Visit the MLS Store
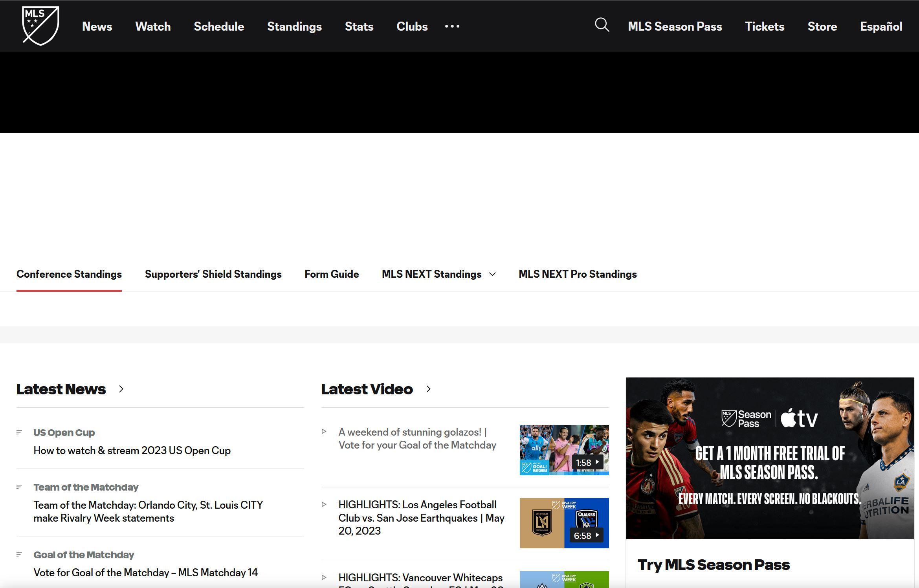Image resolution: width=919 pixels, height=588 pixels. click(x=822, y=26)
